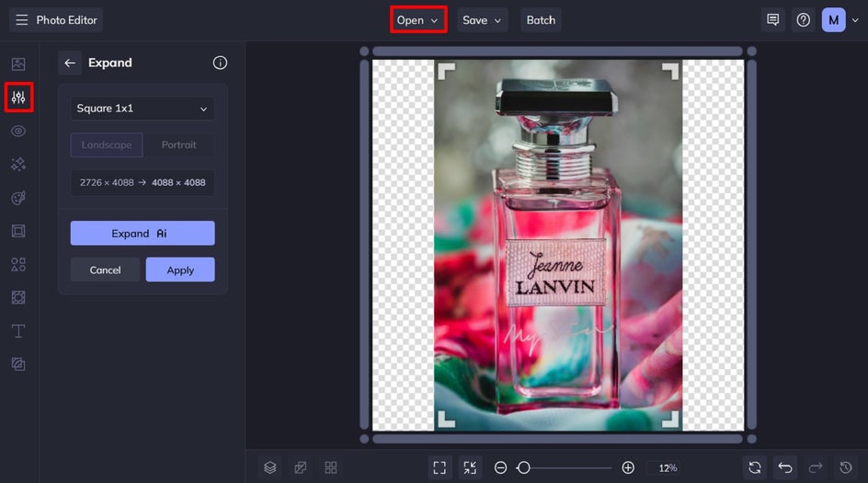Cancel the expand operation
Viewport: 868px width, 483px height.
tap(105, 270)
